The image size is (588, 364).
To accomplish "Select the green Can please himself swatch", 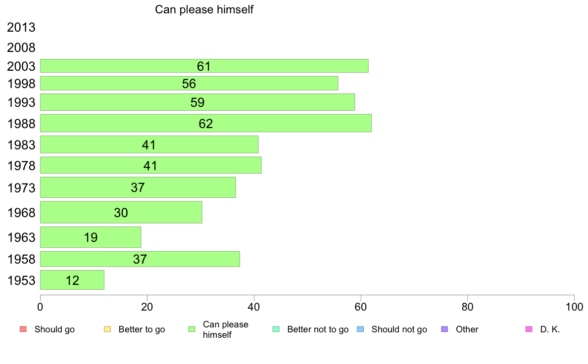I will (192, 329).
